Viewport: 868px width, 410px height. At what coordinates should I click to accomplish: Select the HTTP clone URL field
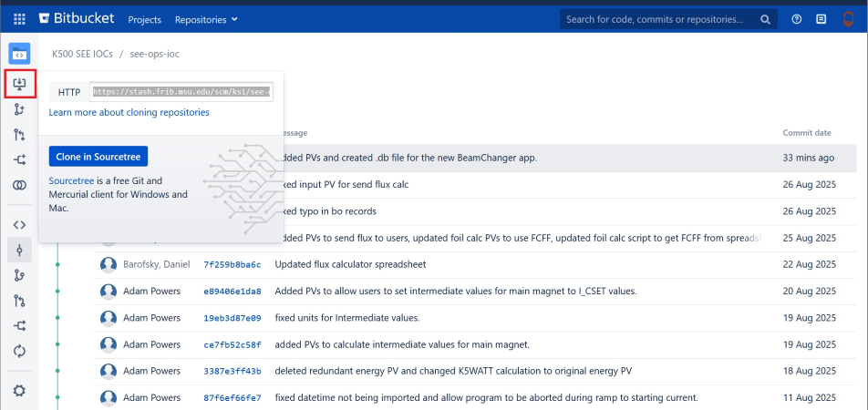click(181, 92)
